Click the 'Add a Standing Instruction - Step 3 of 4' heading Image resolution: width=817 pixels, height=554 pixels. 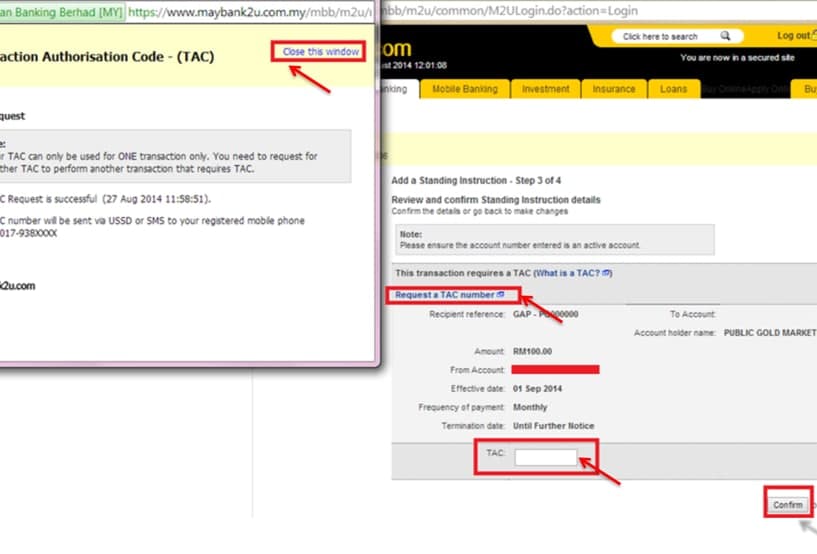pos(476,180)
